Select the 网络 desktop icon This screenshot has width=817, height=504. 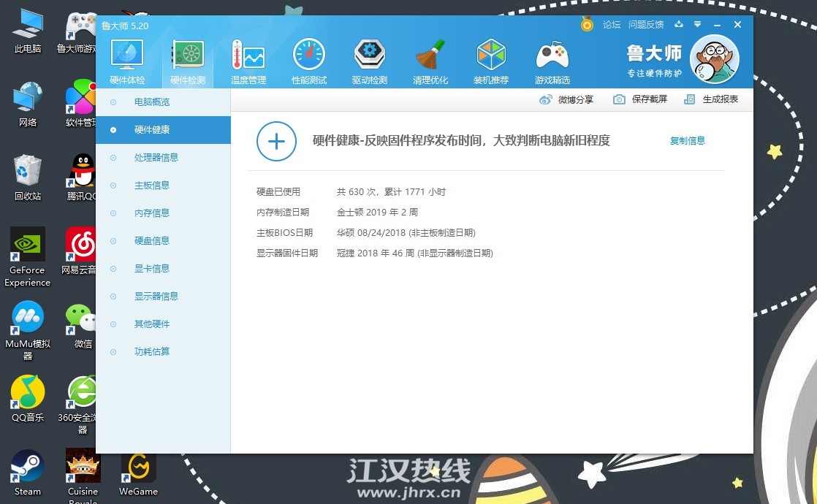tap(28, 104)
